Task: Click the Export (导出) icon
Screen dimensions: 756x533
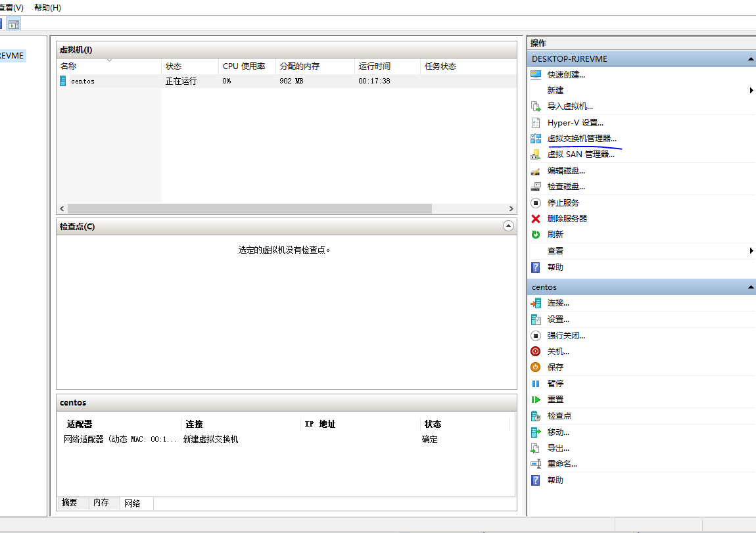Action: point(536,448)
